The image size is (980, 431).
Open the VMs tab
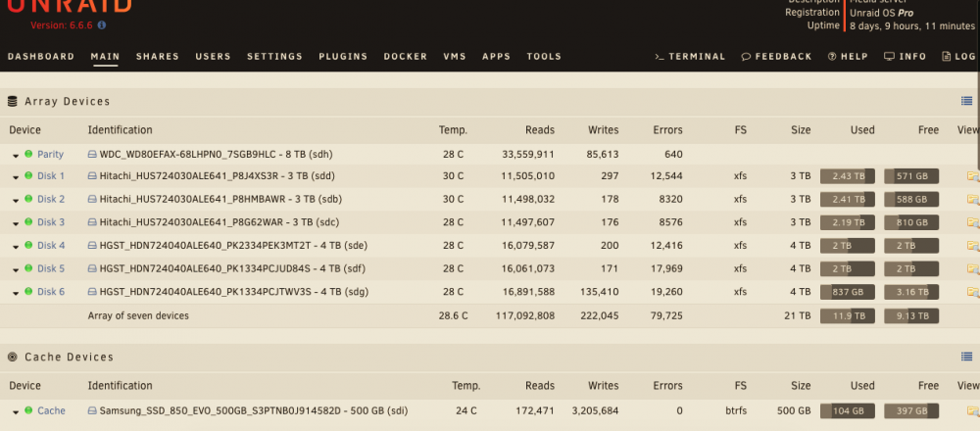455,56
